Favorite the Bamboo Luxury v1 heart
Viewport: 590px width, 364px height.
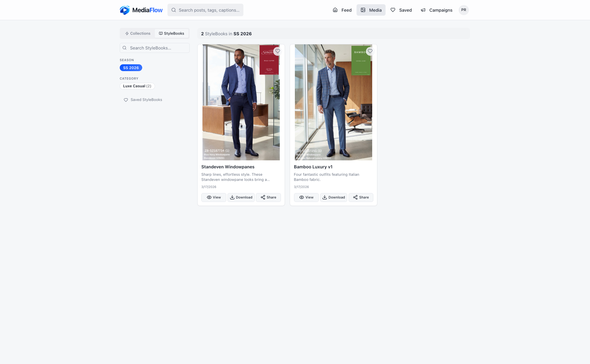370,51
